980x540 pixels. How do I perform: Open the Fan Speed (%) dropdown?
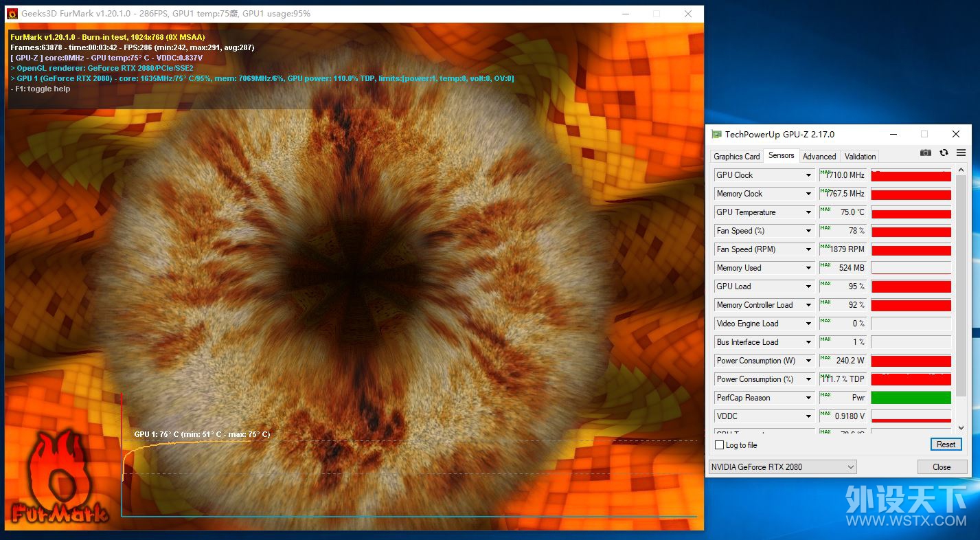[x=808, y=231]
